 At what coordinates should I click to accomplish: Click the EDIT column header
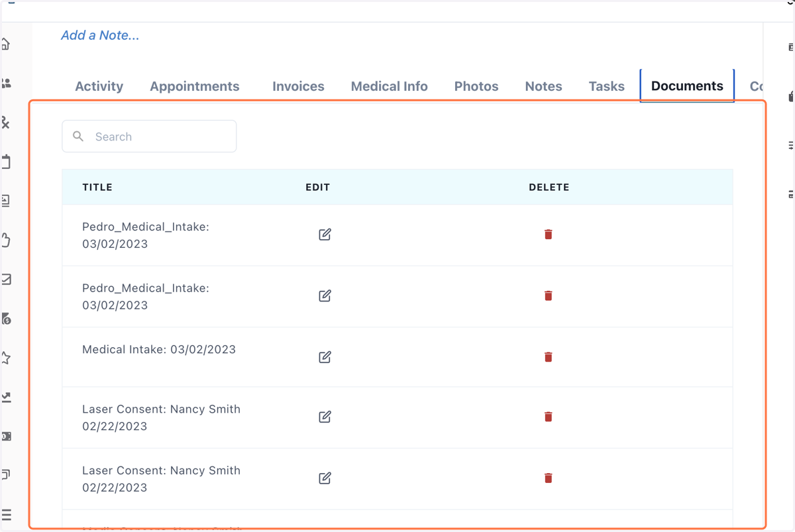(x=318, y=187)
